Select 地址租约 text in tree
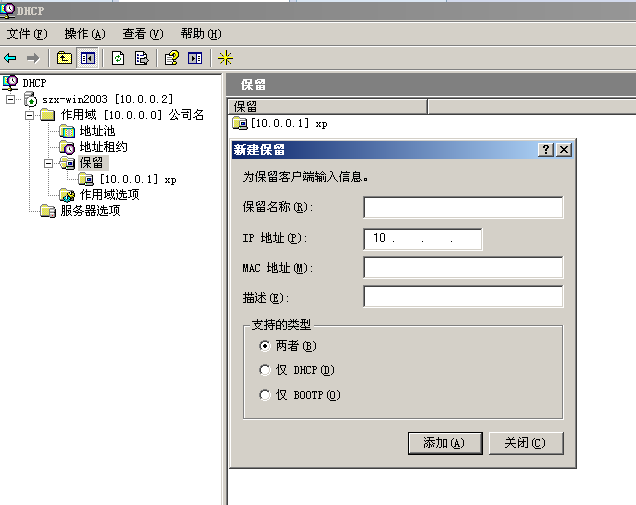The height and width of the screenshot is (505, 636). 103,147
